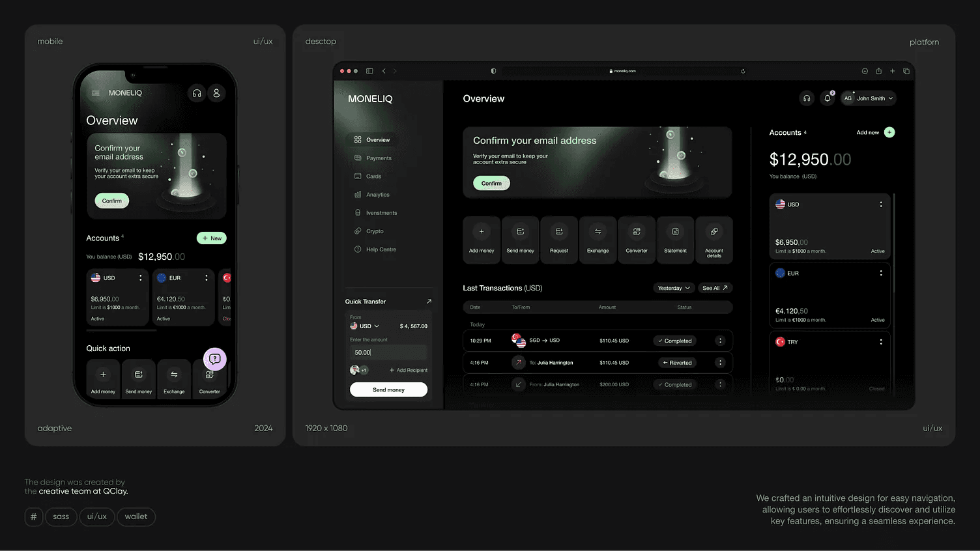The image size is (980, 551).
Task: Click the browser tab overview icon
Action: coord(906,71)
